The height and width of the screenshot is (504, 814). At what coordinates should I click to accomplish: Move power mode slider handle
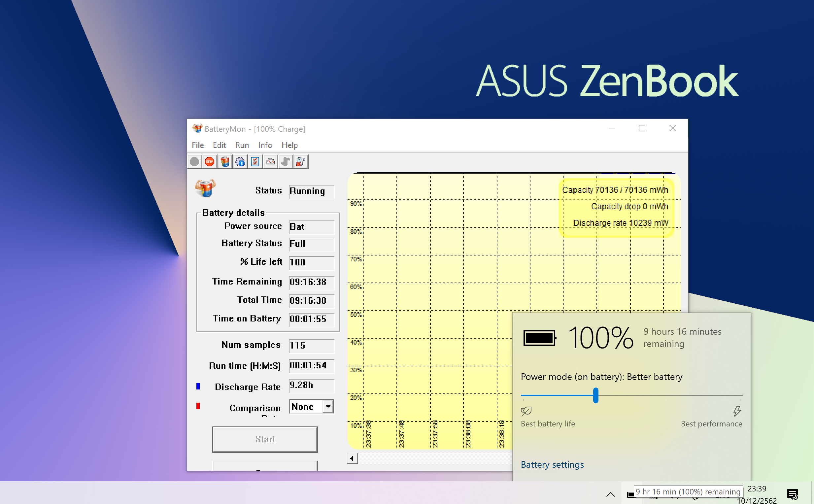tap(596, 395)
